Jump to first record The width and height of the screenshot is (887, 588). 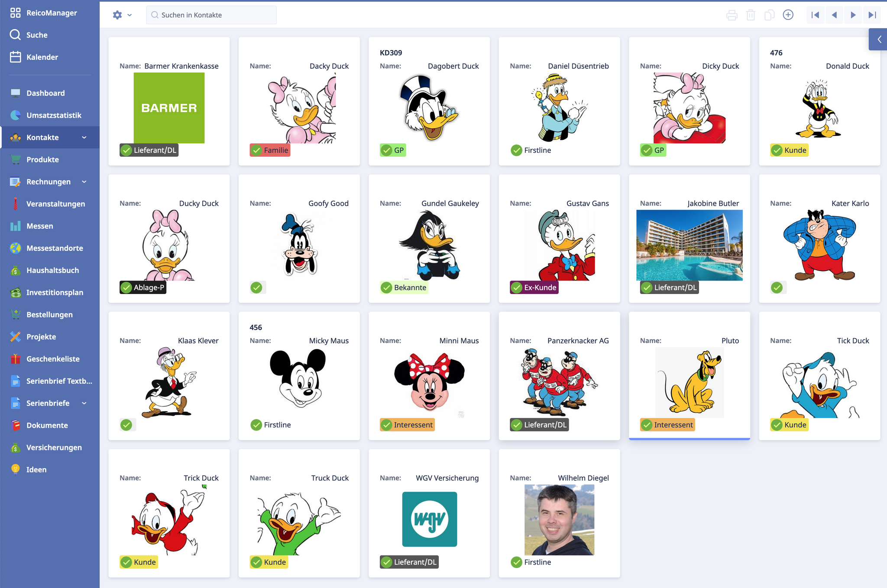click(815, 15)
